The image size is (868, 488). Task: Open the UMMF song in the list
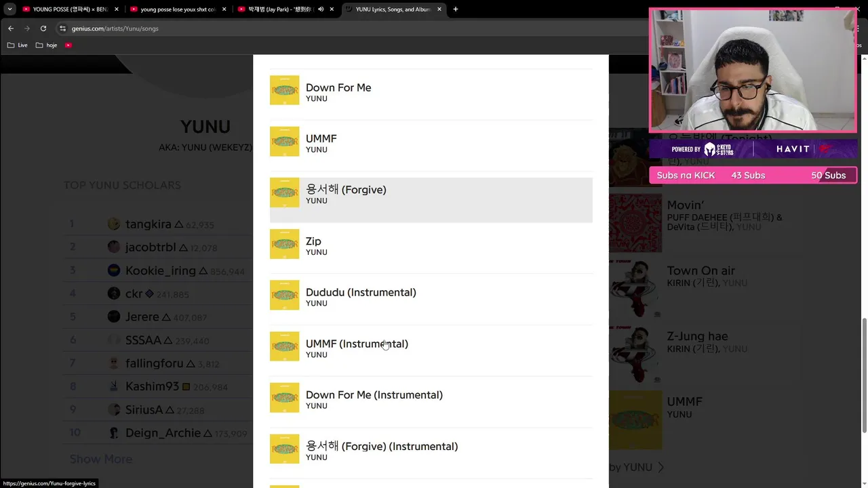point(431,144)
